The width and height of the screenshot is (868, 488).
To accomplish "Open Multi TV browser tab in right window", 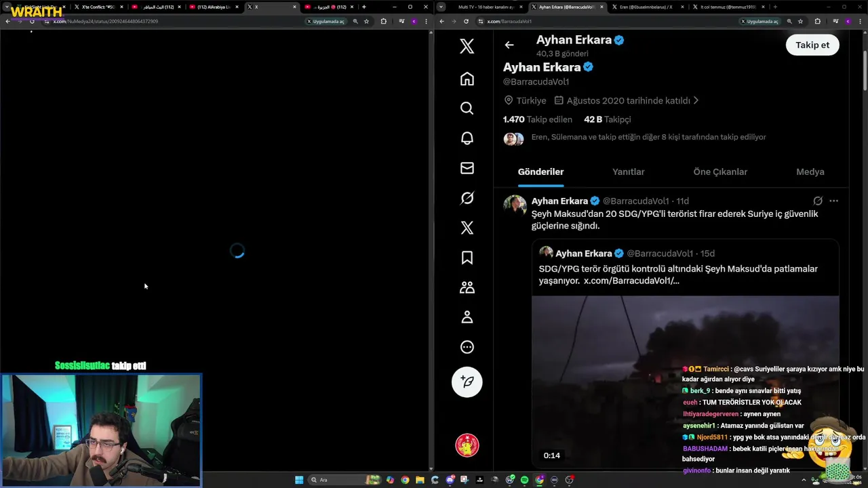I will (x=486, y=7).
